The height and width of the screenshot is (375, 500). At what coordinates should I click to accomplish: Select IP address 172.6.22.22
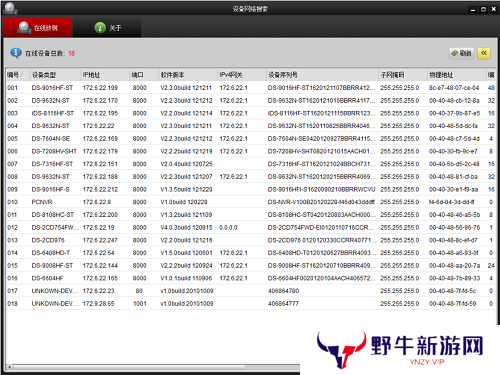click(x=98, y=126)
